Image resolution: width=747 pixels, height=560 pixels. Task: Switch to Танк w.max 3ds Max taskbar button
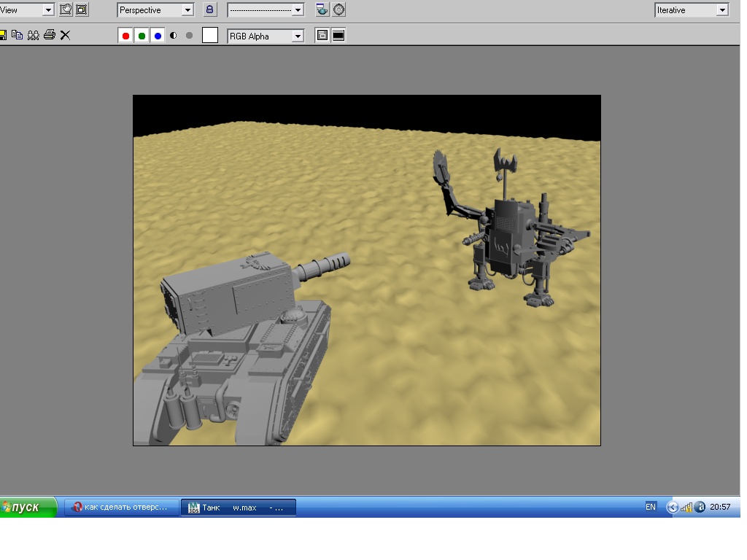pyautogui.click(x=239, y=507)
